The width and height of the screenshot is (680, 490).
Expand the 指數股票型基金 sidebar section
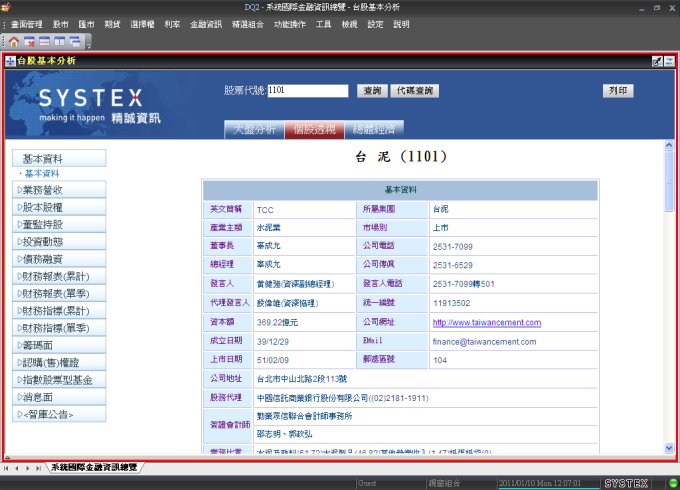click(59, 380)
